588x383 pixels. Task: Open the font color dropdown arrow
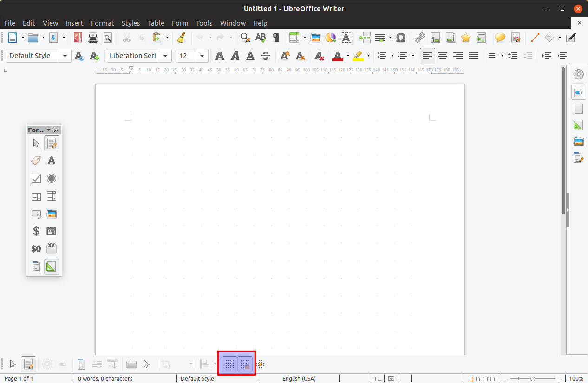(348, 56)
